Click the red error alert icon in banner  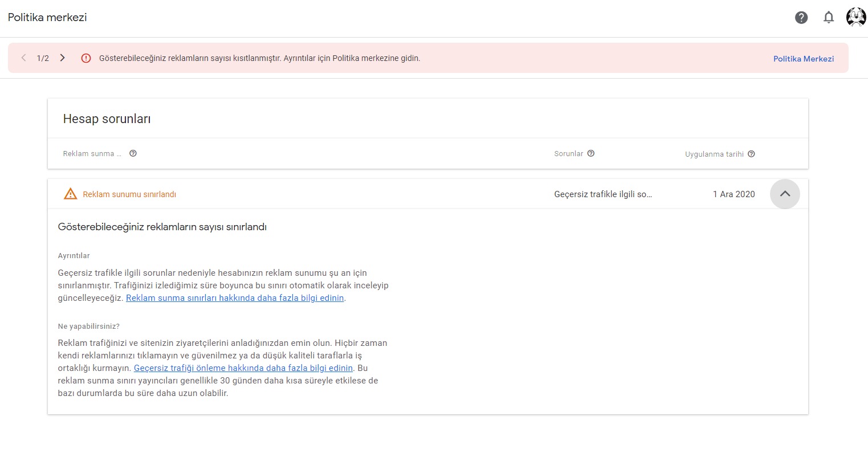click(86, 58)
